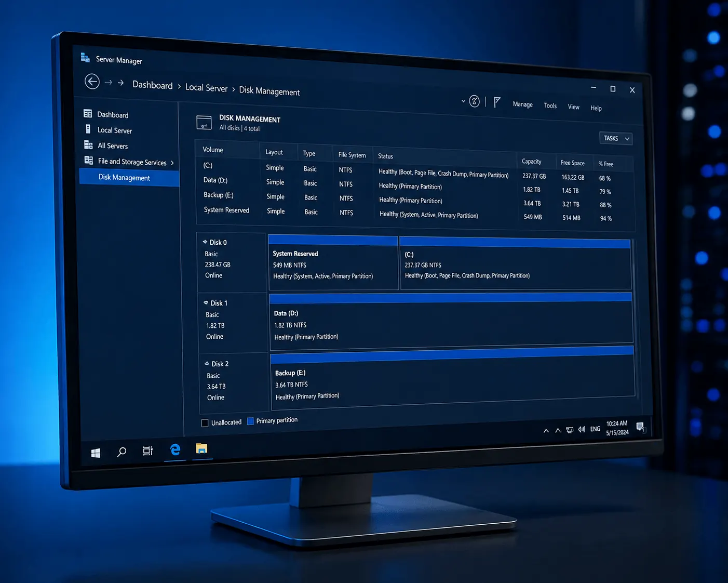The height and width of the screenshot is (583, 728).
Task: Select Disk Management in the sidebar
Action: (x=129, y=178)
